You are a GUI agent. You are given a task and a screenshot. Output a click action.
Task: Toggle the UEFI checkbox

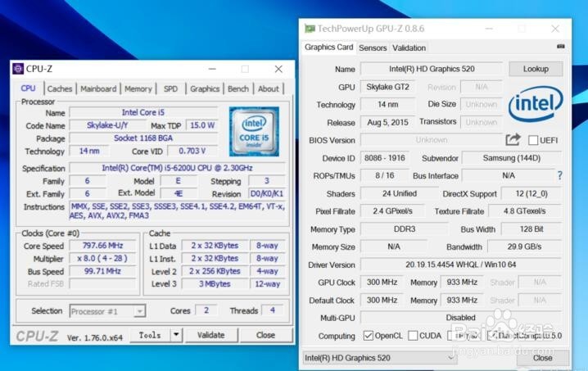533,140
